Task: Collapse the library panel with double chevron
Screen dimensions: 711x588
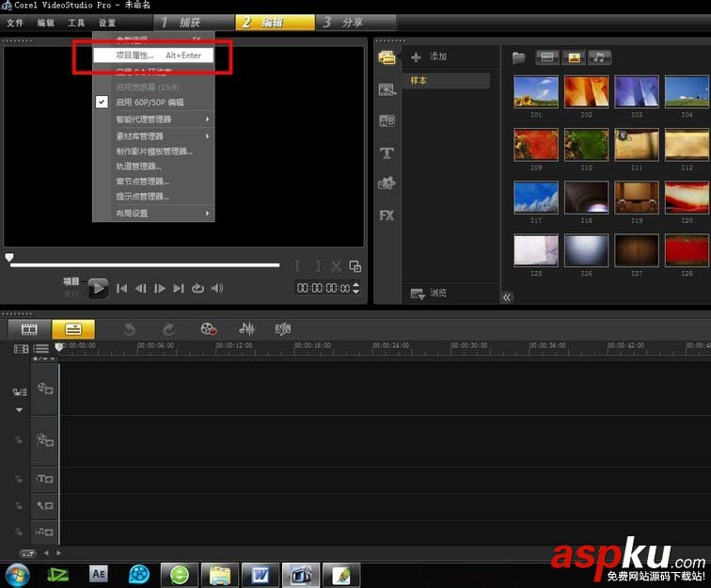Action: pos(507,297)
